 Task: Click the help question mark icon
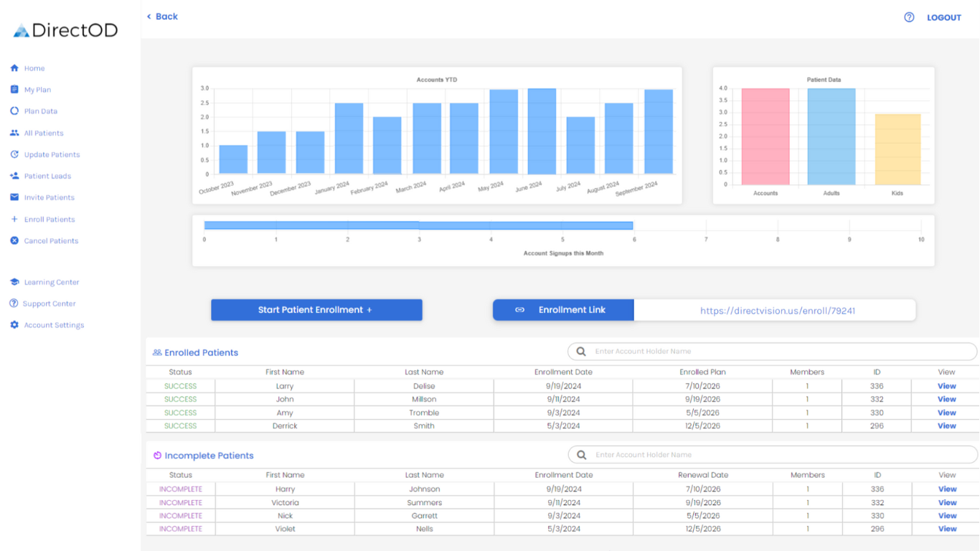tap(909, 17)
